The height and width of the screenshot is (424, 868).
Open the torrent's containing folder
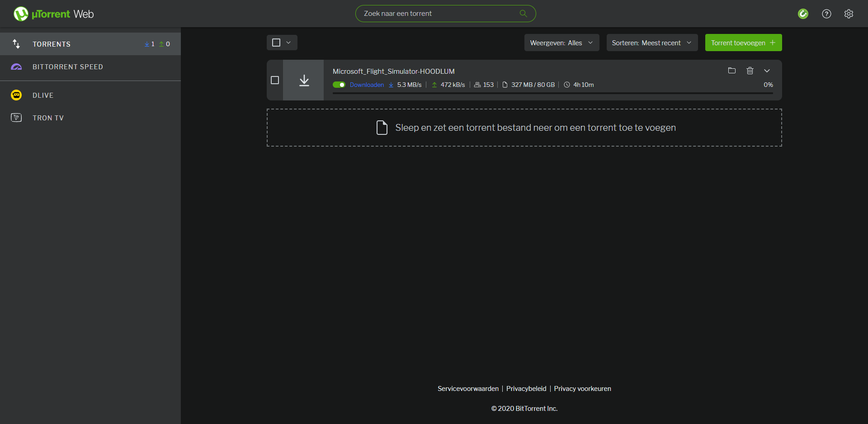point(732,71)
